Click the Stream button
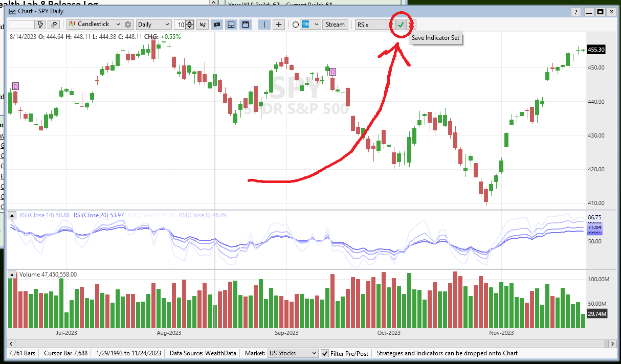 [336, 24]
